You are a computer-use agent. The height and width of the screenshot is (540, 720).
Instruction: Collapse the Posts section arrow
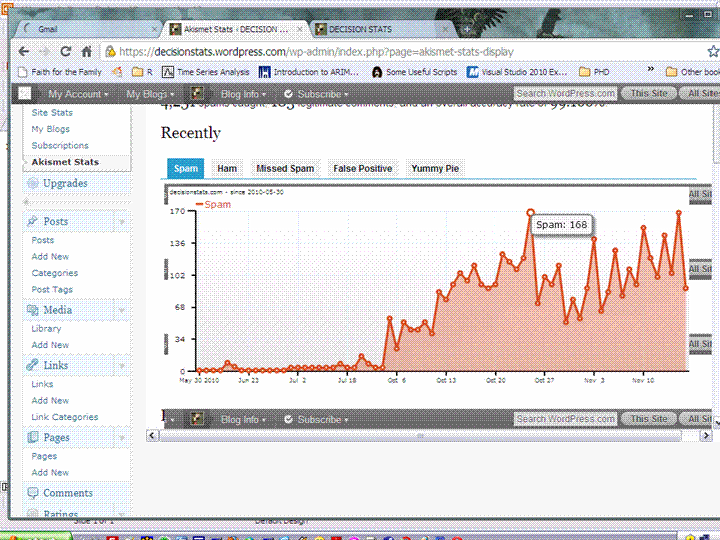121,222
